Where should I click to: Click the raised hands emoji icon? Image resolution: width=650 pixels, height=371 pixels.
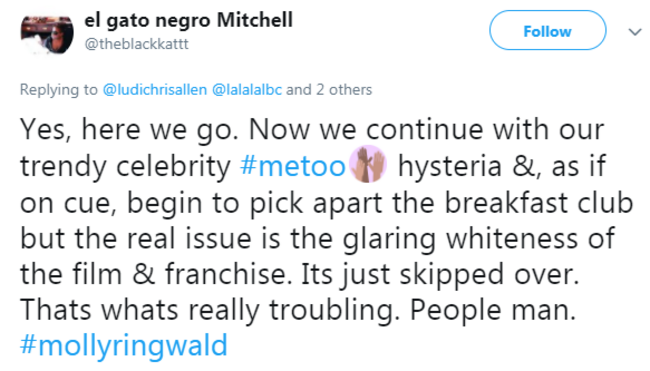(x=368, y=164)
